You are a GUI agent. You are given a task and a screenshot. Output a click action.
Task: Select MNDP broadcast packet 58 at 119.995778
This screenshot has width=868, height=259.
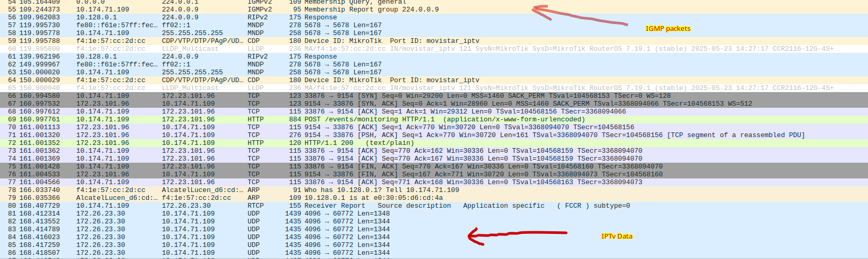434,33
